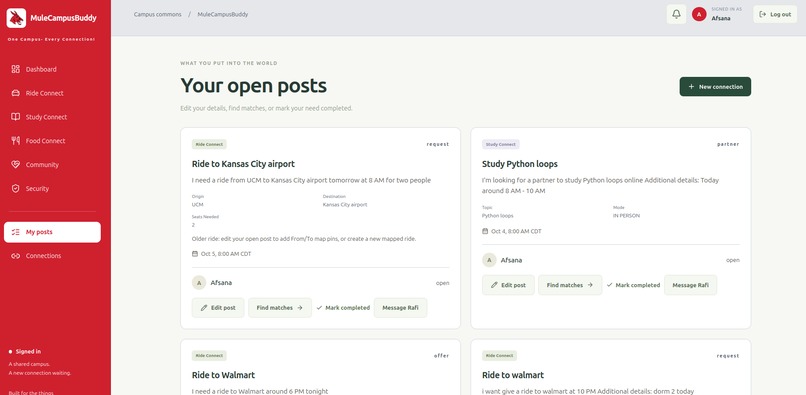Click 'open' status on Study Python loops card
The width and height of the screenshot is (806, 395).
coord(733,260)
